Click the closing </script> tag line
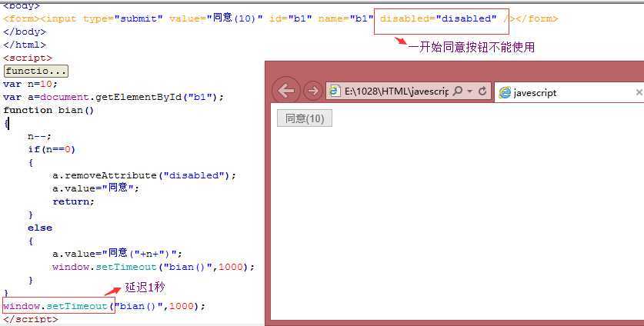This screenshot has width=644, height=326. click(31, 319)
